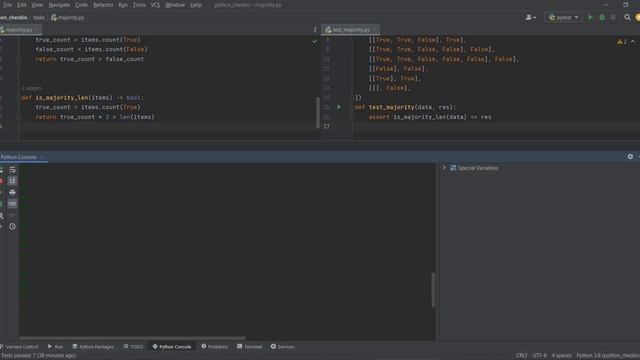
Task: Run test_majority from the gutter play icon
Action: [339, 107]
